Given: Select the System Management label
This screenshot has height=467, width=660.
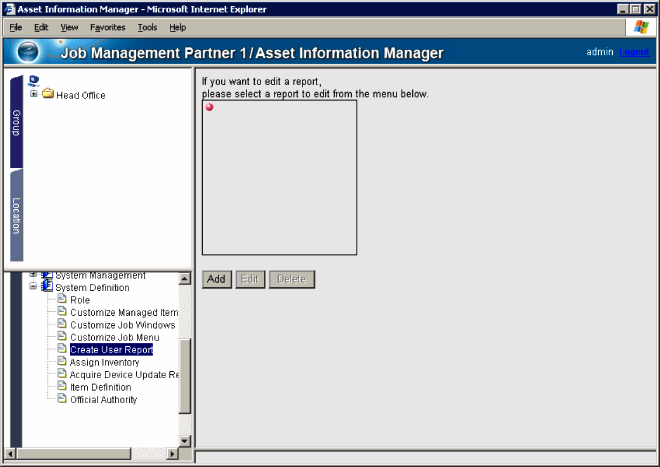Looking at the screenshot, I should (100, 275).
